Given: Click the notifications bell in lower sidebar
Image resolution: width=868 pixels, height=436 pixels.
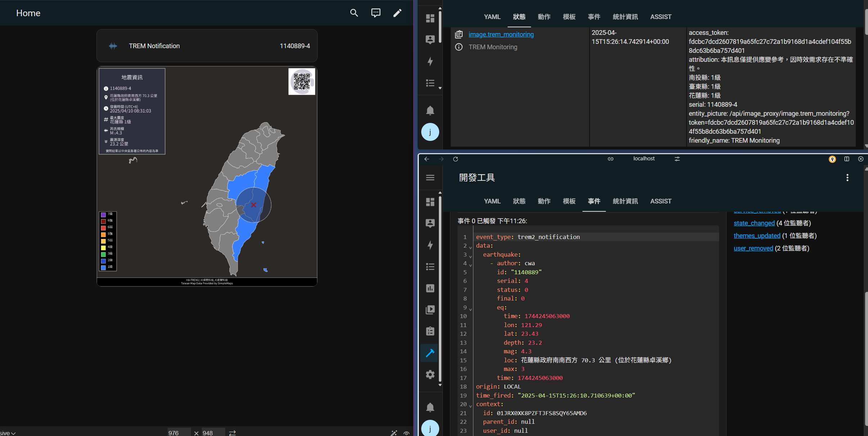Looking at the screenshot, I should (430, 407).
